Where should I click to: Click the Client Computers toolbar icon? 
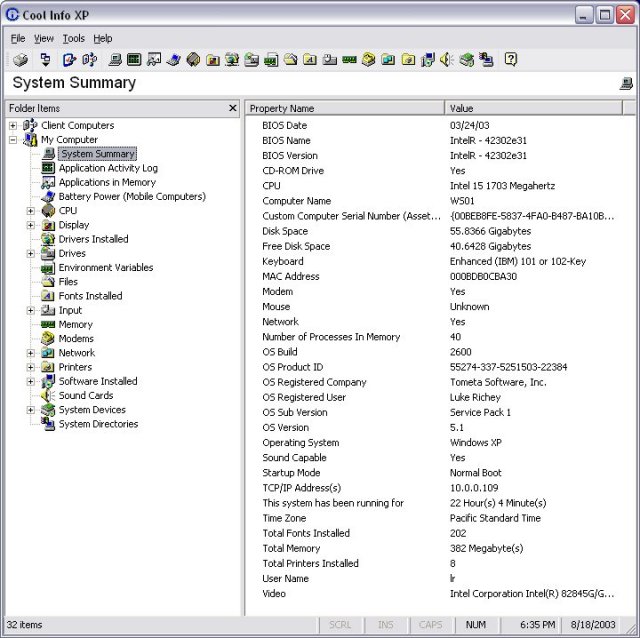(89, 60)
